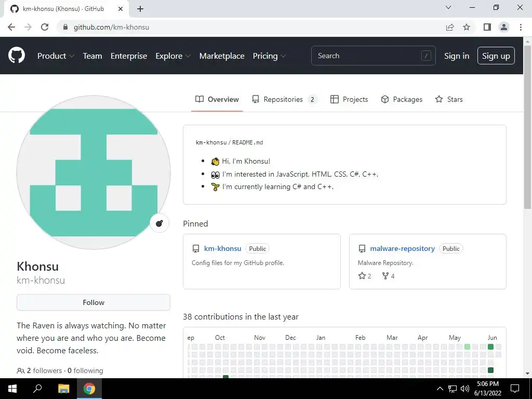Expand the Product dropdown menu
This screenshot has width=532, height=399.
[56, 56]
